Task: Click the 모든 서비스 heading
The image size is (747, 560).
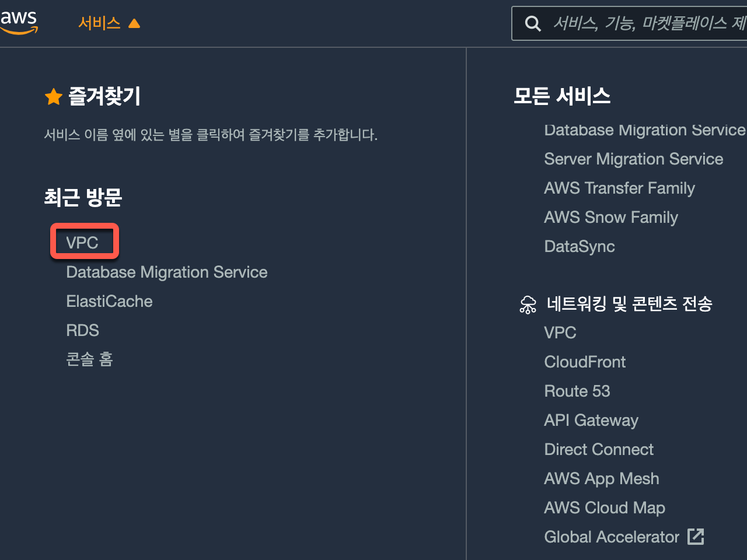Action: tap(562, 96)
